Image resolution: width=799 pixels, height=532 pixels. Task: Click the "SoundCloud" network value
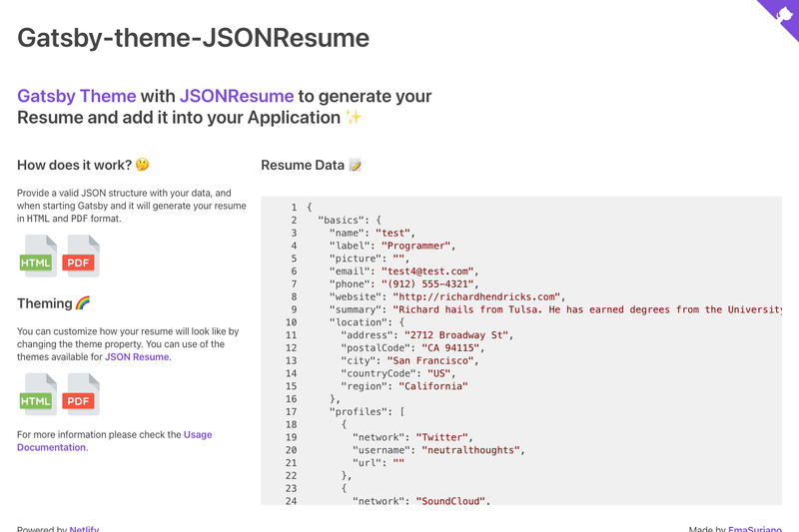point(450,500)
